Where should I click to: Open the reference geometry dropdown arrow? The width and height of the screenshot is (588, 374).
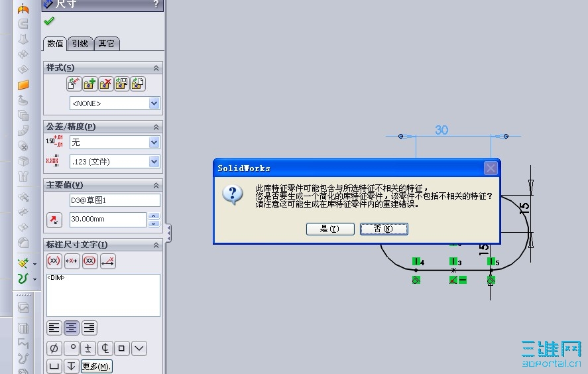click(35, 264)
